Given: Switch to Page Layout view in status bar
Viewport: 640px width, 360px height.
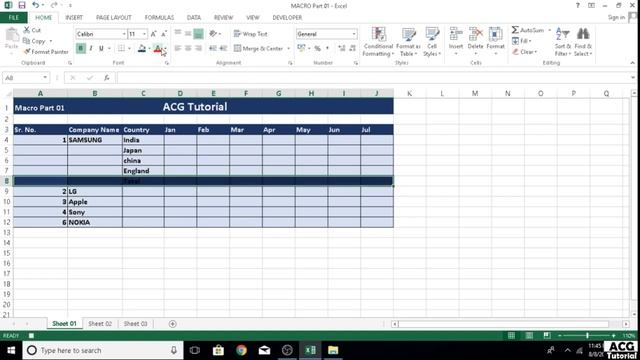Looking at the screenshot, I should tap(529, 336).
